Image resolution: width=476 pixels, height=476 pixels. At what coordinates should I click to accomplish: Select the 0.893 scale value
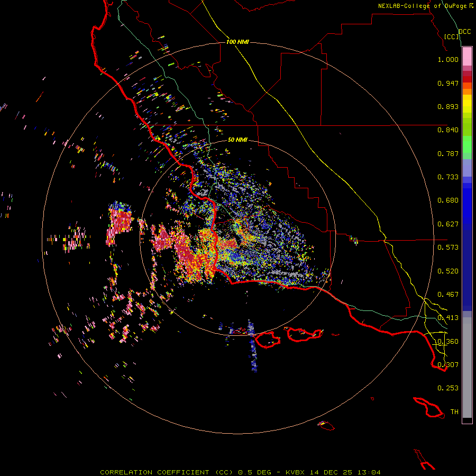point(448,106)
